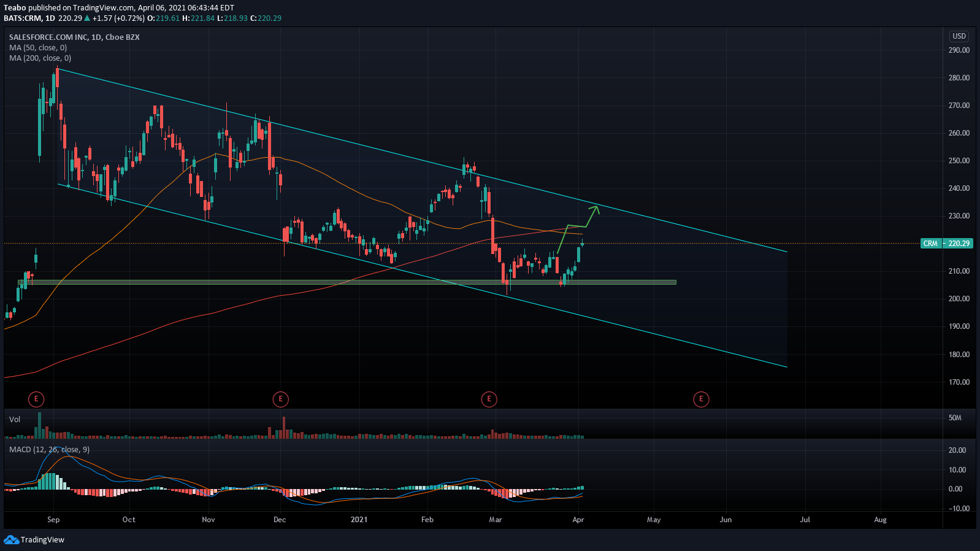
Task: Click the -10.00 MACD axis label
Action: pyautogui.click(x=959, y=509)
